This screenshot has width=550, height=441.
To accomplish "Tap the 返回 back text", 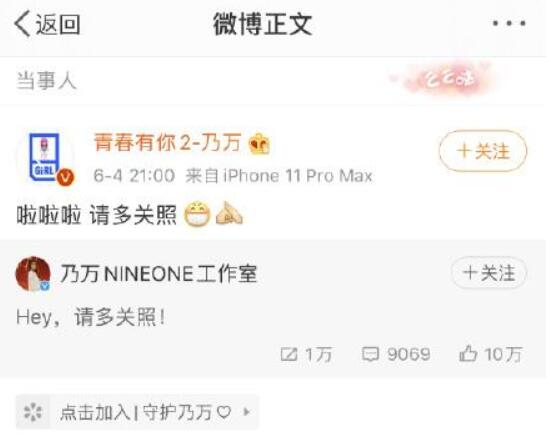I will coord(58,24).
